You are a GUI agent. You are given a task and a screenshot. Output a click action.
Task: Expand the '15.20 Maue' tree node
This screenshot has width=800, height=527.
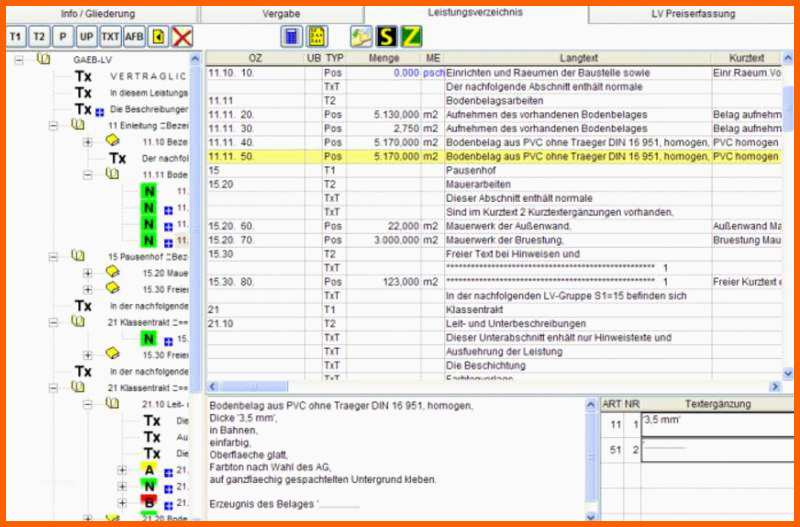pos(88,273)
